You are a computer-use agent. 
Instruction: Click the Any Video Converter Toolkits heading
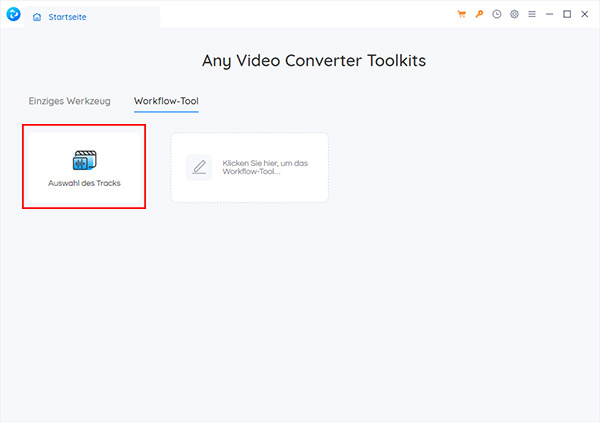click(x=314, y=60)
